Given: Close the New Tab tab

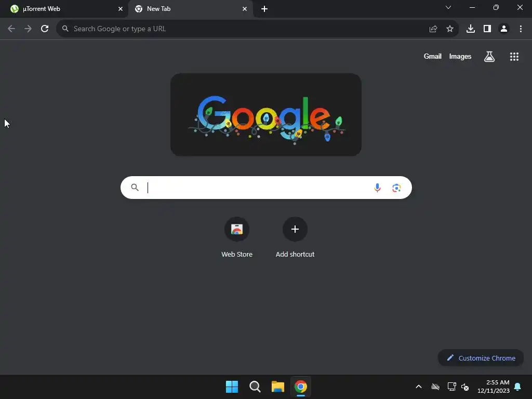Looking at the screenshot, I should [245, 9].
